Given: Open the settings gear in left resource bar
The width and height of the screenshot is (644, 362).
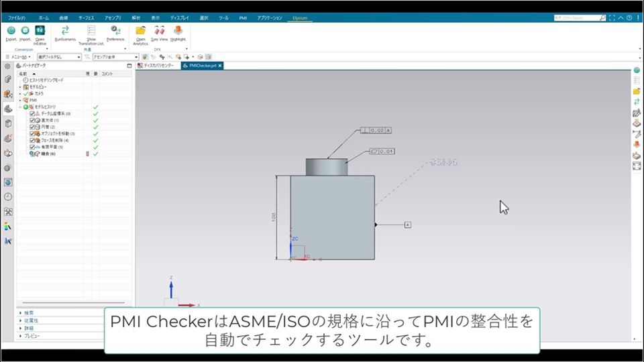Looking at the screenshot, I should 8,66.
